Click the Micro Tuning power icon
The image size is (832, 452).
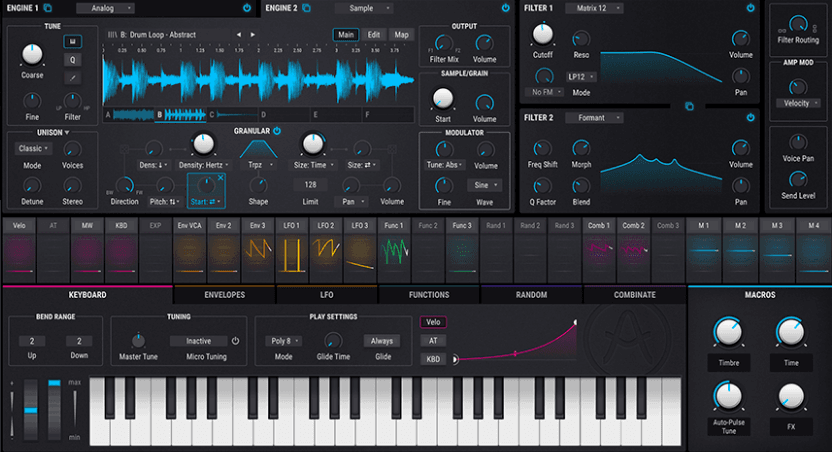(x=236, y=341)
